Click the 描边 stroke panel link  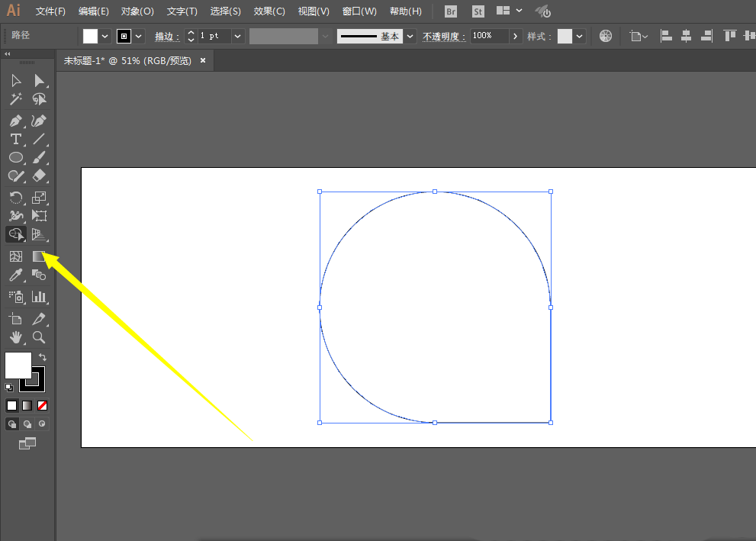pyautogui.click(x=167, y=37)
